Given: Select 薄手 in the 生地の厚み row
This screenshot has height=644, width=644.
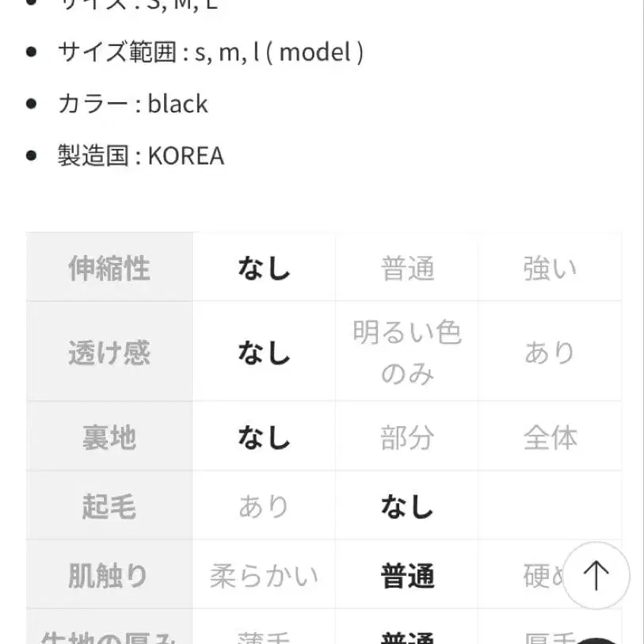Looking at the screenshot, I should [264, 635].
